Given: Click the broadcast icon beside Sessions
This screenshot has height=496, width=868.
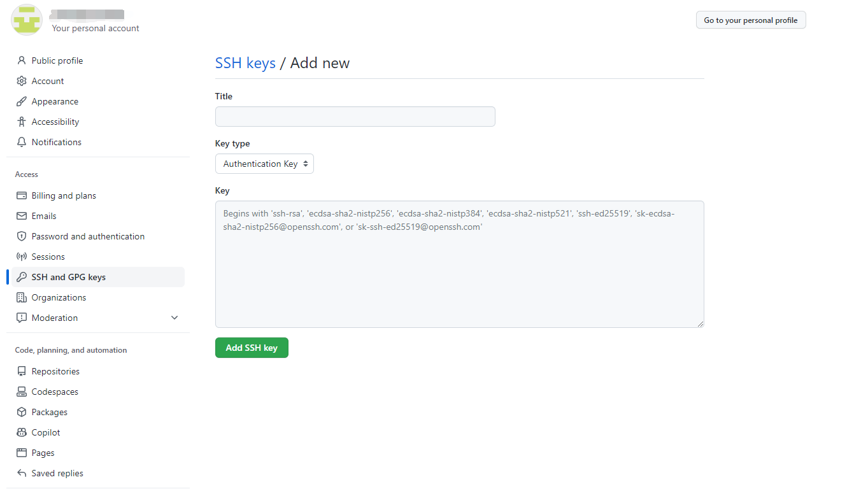Looking at the screenshot, I should coord(22,257).
